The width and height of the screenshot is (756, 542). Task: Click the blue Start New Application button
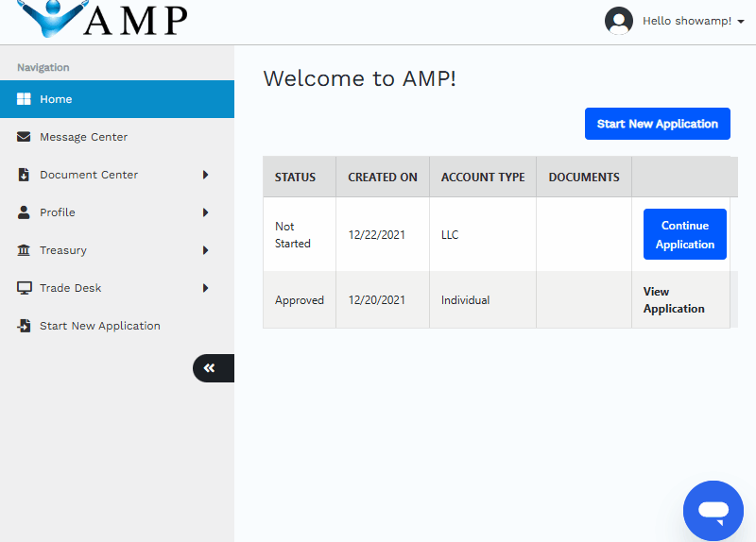[657, 124]
